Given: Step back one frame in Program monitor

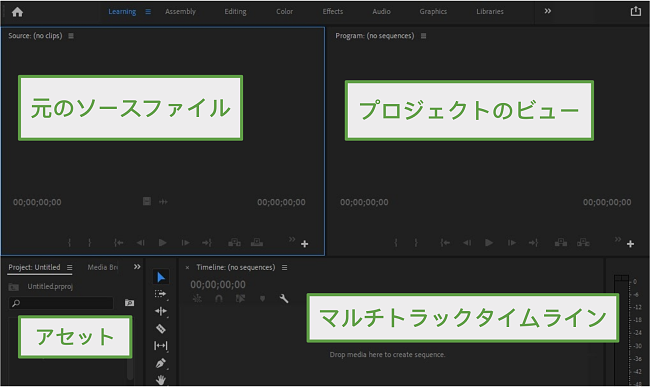Looking at the screenshot, I should (467, 243).
